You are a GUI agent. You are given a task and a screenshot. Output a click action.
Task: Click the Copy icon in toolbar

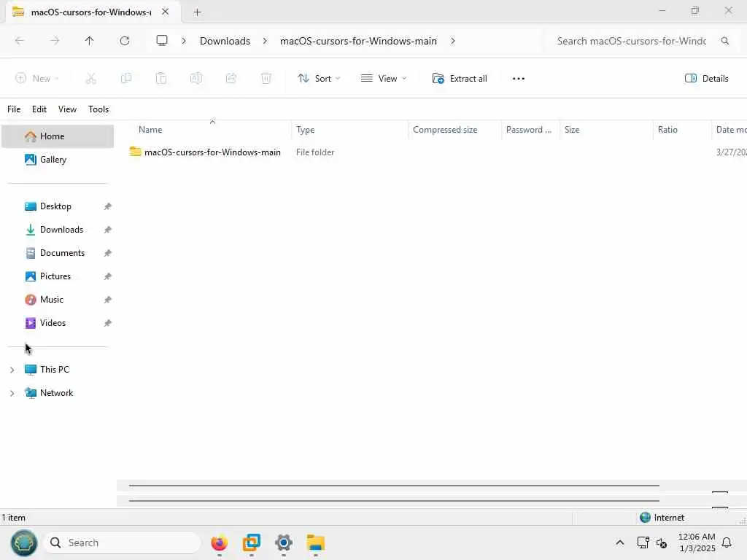point(126,79)
